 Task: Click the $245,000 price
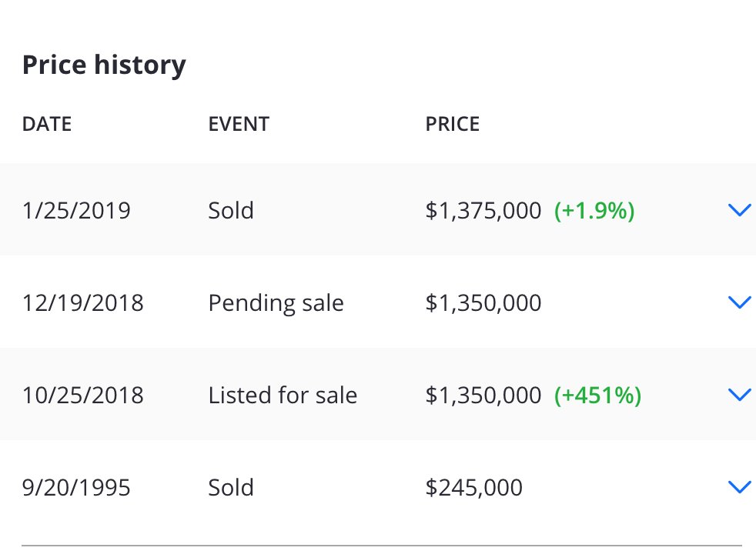tap(473, 487)
